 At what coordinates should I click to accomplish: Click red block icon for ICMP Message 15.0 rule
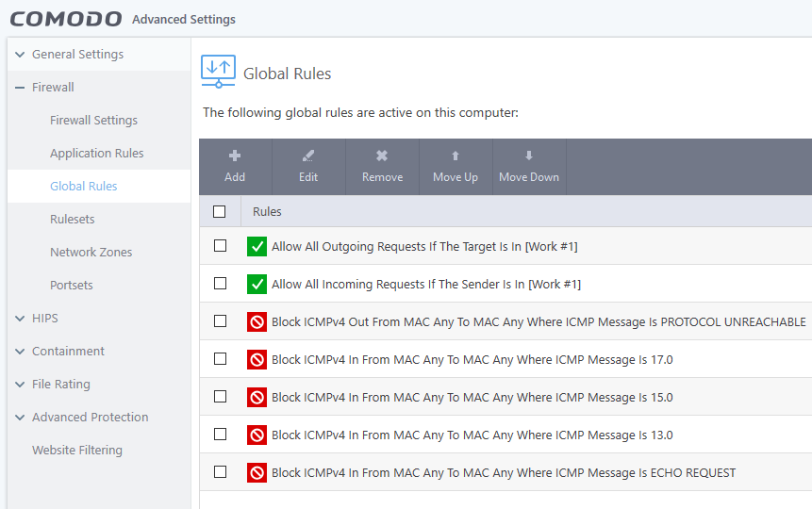pos(257,397)
